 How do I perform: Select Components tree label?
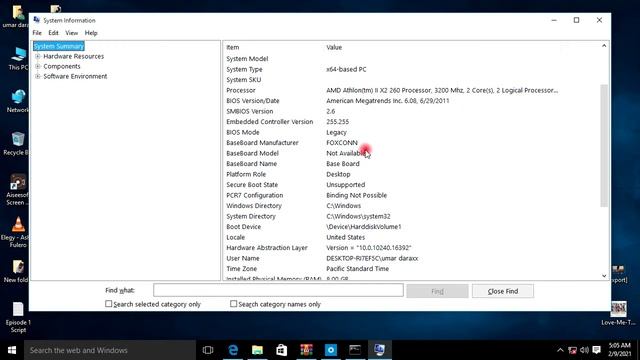(62, 66)
